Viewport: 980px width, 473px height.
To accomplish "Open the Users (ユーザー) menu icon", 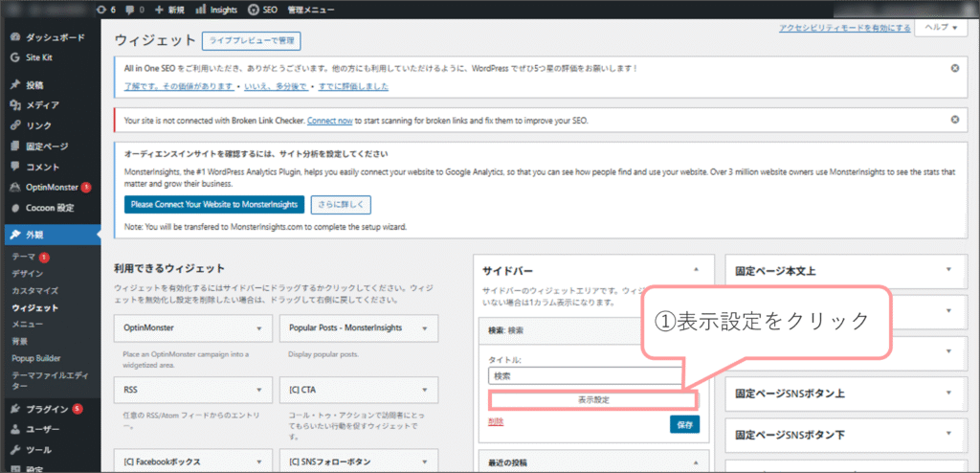I will point(15,429).
